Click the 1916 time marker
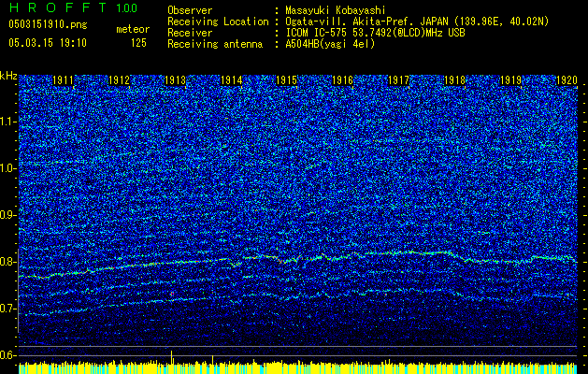The image size is (588, 374). coord(343,80)
